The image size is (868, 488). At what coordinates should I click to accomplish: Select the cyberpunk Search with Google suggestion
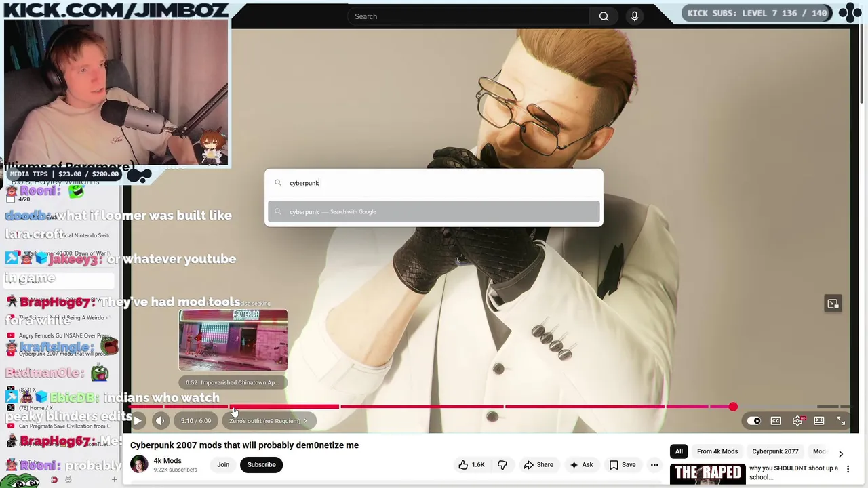(434, 212)
